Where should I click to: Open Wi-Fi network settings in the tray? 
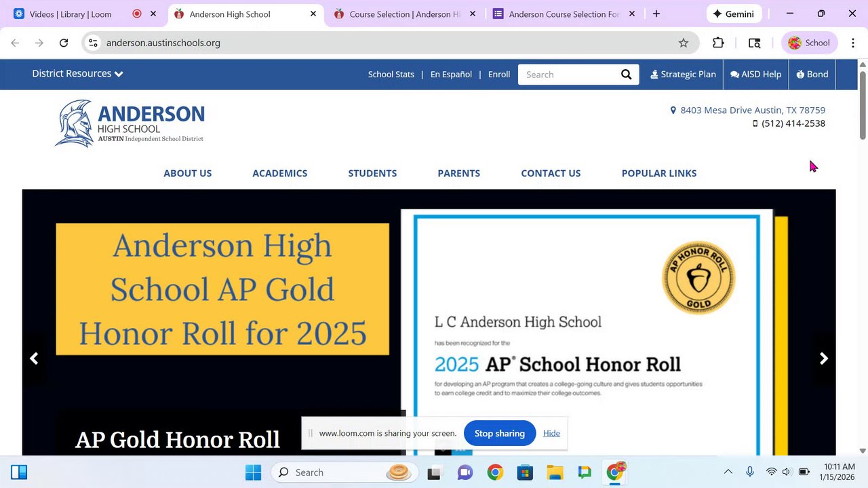771,472
